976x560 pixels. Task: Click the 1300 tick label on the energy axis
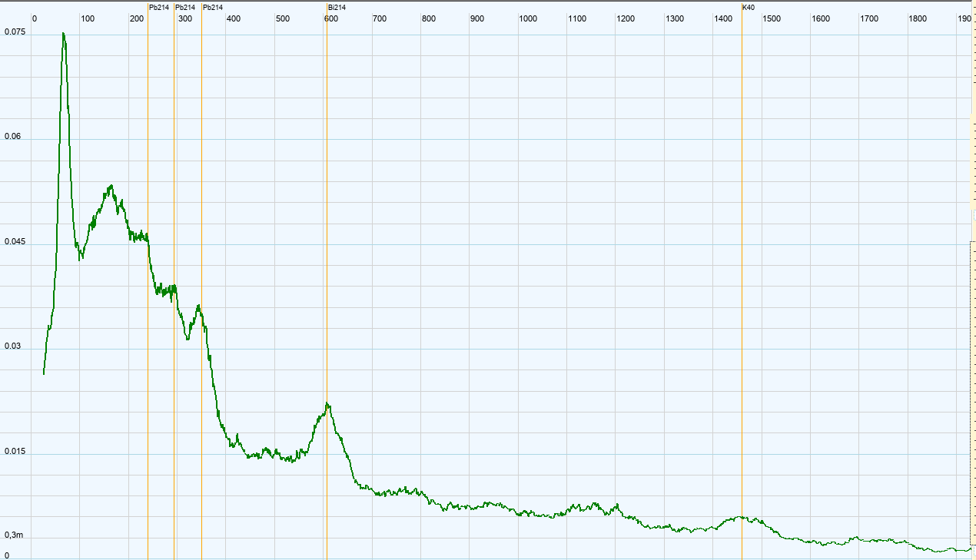coord(675,18)
